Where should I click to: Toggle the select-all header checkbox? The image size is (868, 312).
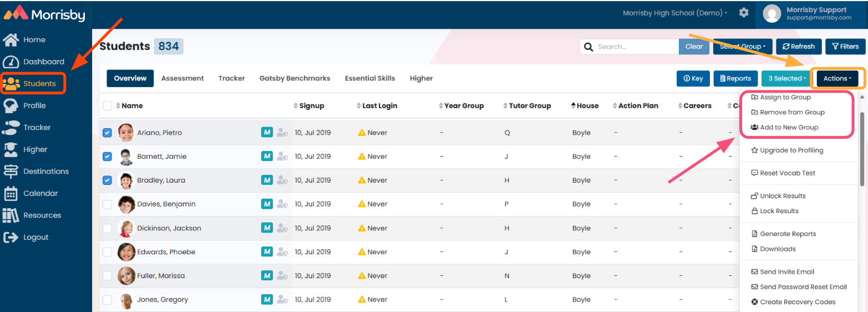tap(108, 106)
